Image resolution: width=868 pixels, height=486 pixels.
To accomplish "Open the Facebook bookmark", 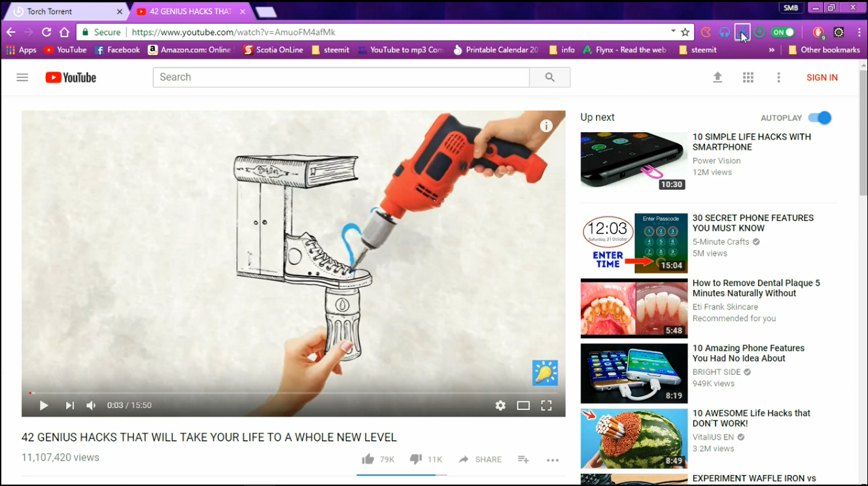I will (x=117, y=50).
